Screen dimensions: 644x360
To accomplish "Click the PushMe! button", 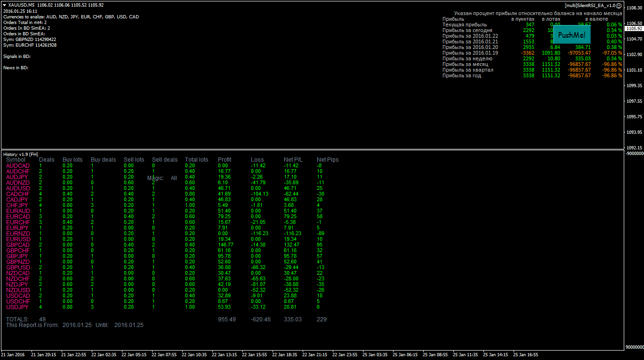I will [572, 35].
